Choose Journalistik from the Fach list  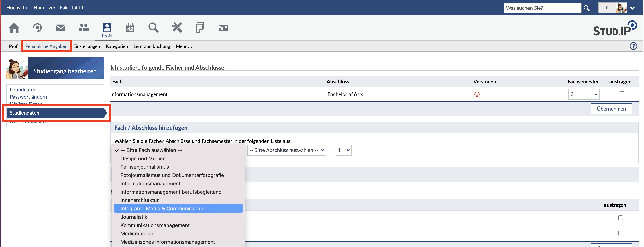134,217
